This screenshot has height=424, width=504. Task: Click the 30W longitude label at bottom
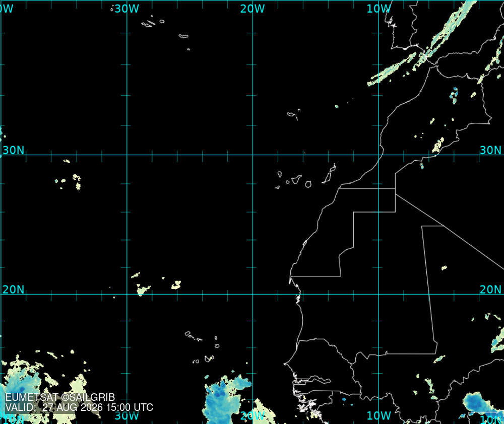(127, 415)
